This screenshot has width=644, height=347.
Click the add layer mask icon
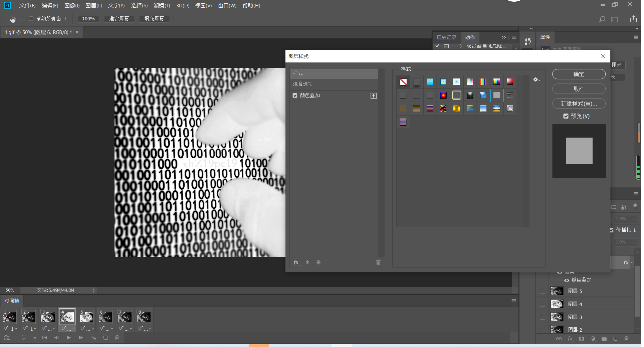[581, 339]
